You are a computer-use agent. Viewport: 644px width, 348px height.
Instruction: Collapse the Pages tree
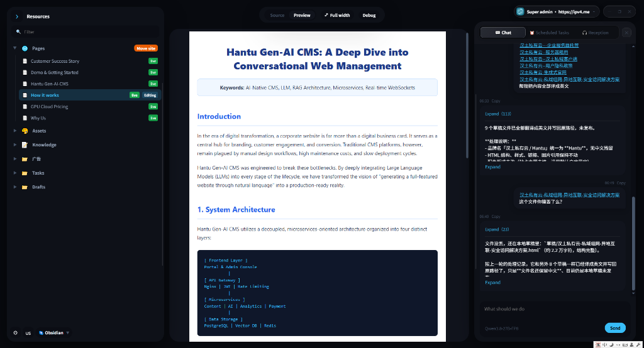tap(15, 48)
